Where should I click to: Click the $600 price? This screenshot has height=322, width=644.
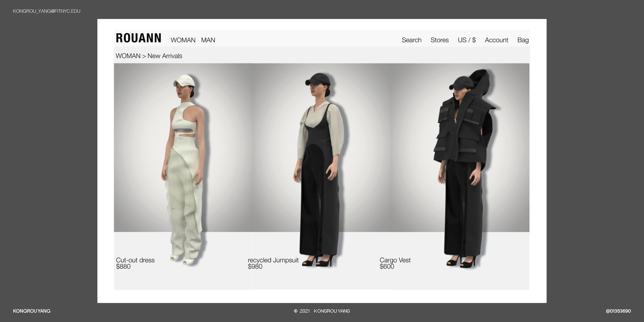[387, 267]
